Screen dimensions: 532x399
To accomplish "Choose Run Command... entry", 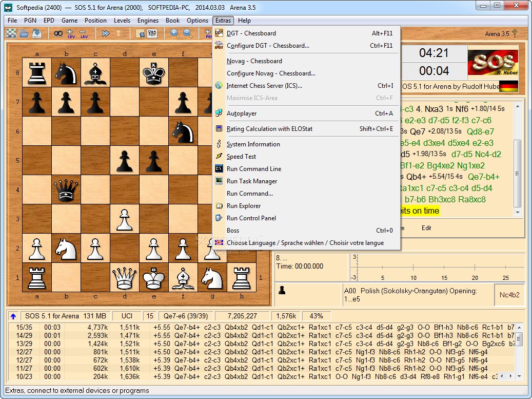I will click(x=306, y=194).
